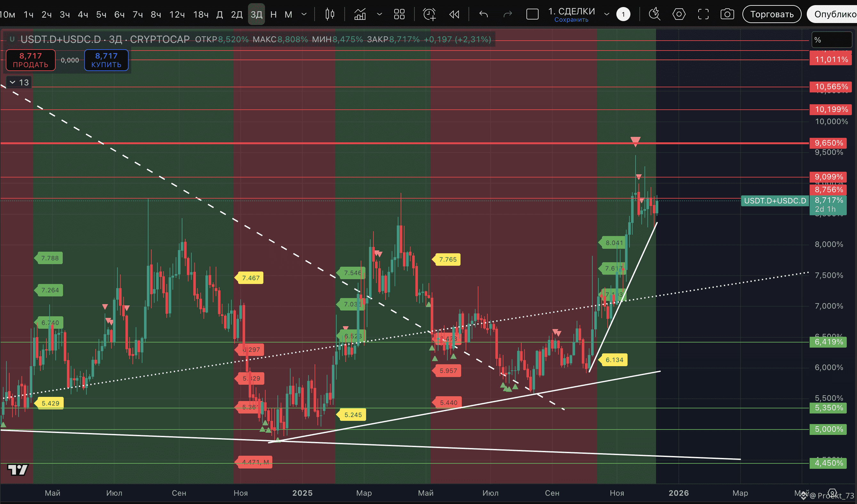Screen dimensions: 857x504
Task: Select the 12ч timeframe
Action: point(177,15)
